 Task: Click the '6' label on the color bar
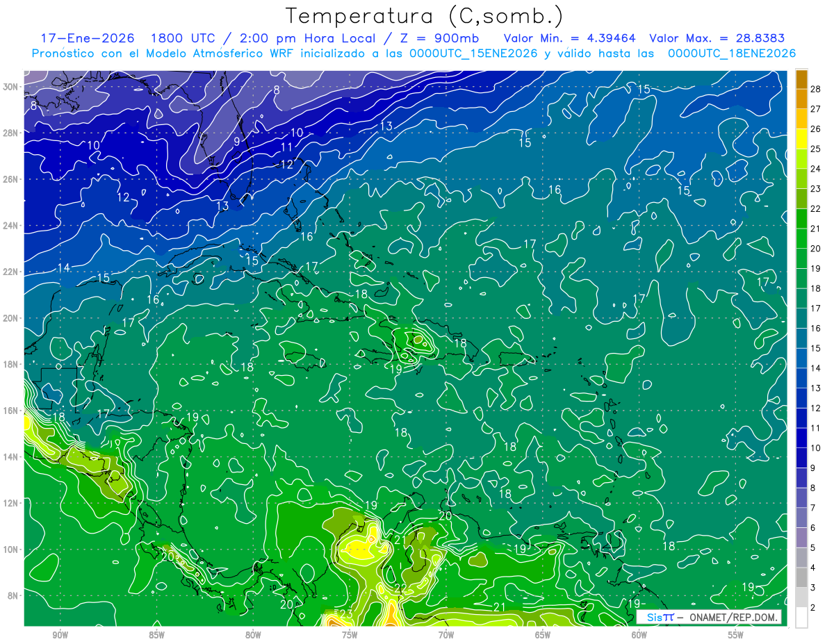point(814,528)
